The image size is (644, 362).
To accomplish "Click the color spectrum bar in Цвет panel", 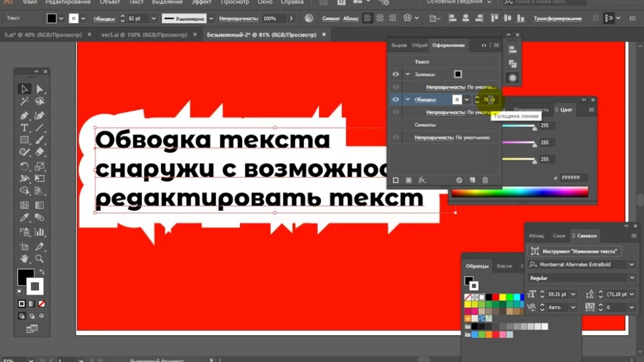I will pyautogui.click(x=520, y=192).
